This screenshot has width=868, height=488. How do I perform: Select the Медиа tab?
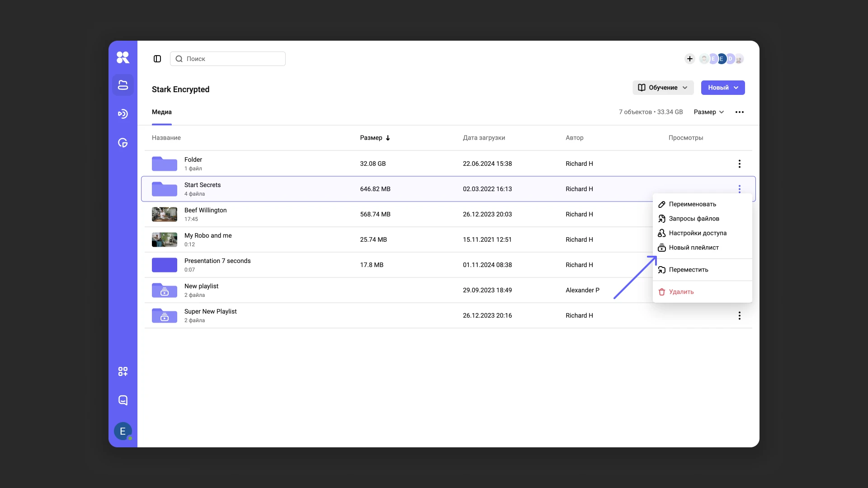click(162, 112)
